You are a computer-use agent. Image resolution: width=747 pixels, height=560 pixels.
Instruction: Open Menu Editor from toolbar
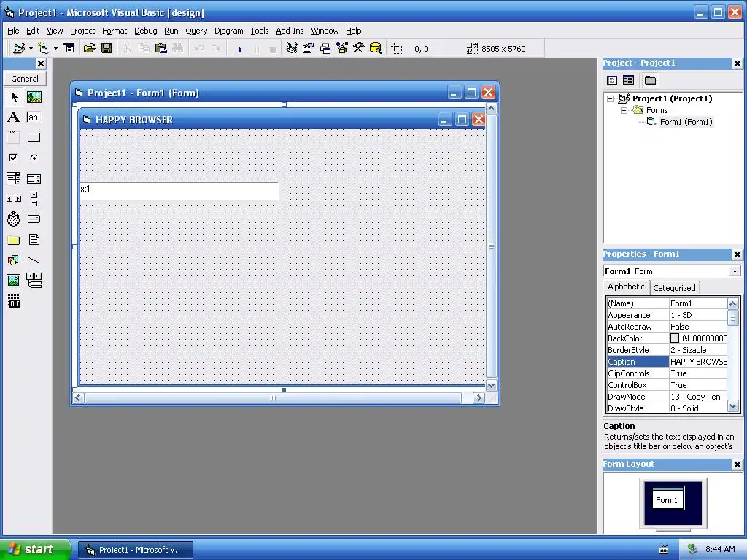(x=69, y=48)
